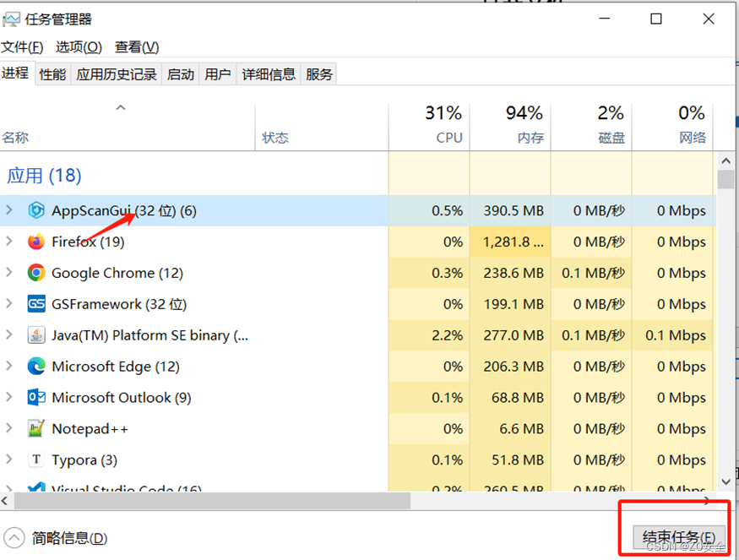Click the GSFramework icon
This screenshot has width=739, height=560.
coord(36,303)
